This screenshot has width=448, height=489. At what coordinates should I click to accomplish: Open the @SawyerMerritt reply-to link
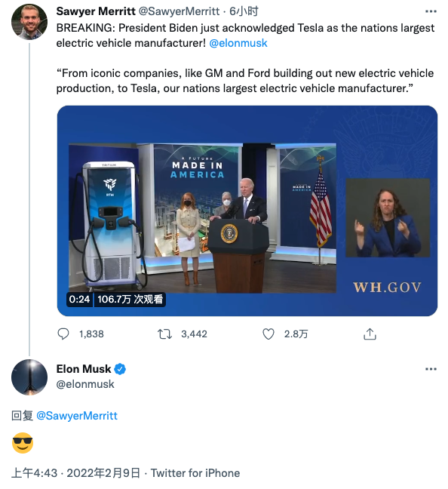click(77, 416)
